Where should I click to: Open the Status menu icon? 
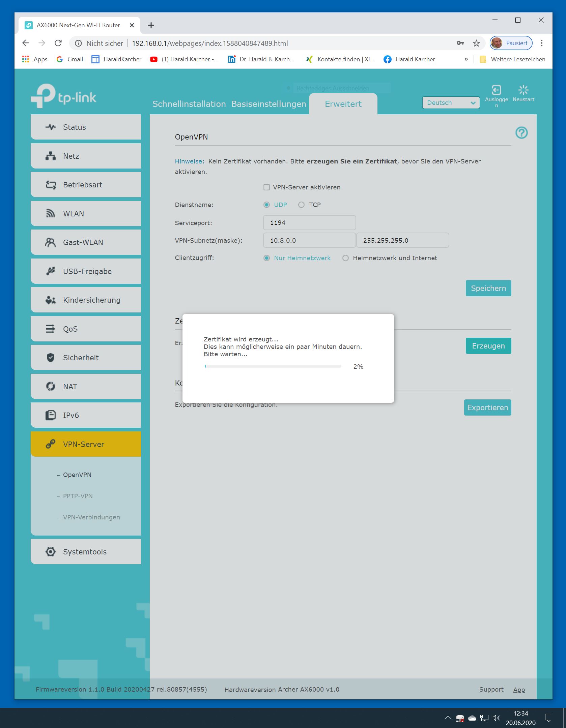51,127
